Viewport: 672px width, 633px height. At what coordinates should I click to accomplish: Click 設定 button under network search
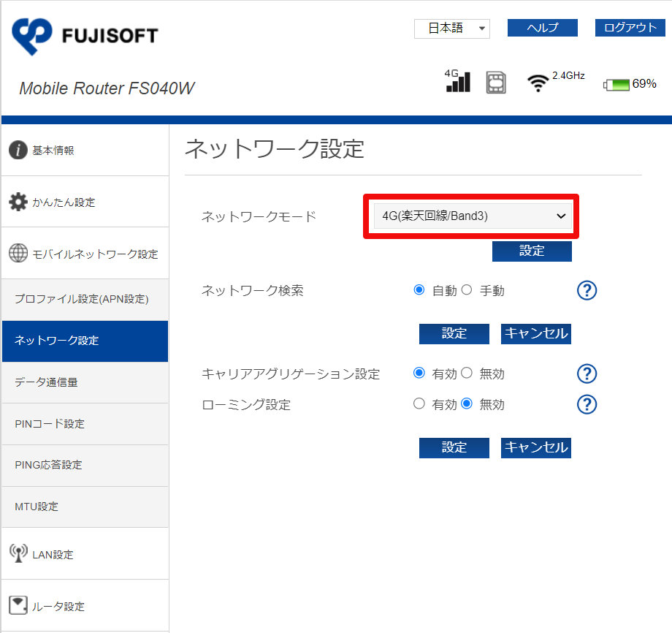[x=454, y=333]
